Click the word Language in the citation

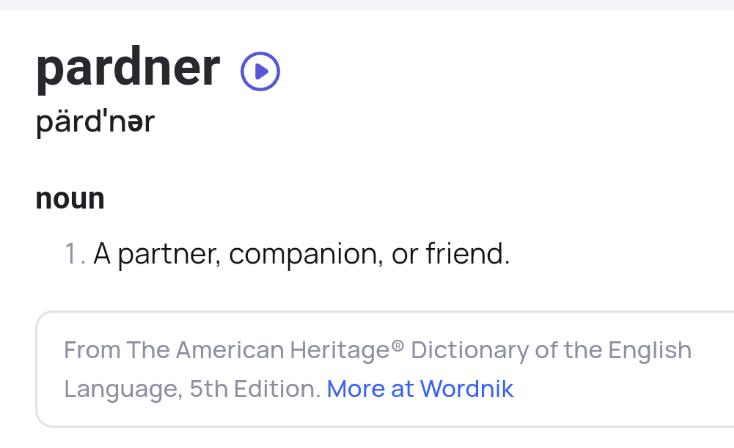(123, 389)
